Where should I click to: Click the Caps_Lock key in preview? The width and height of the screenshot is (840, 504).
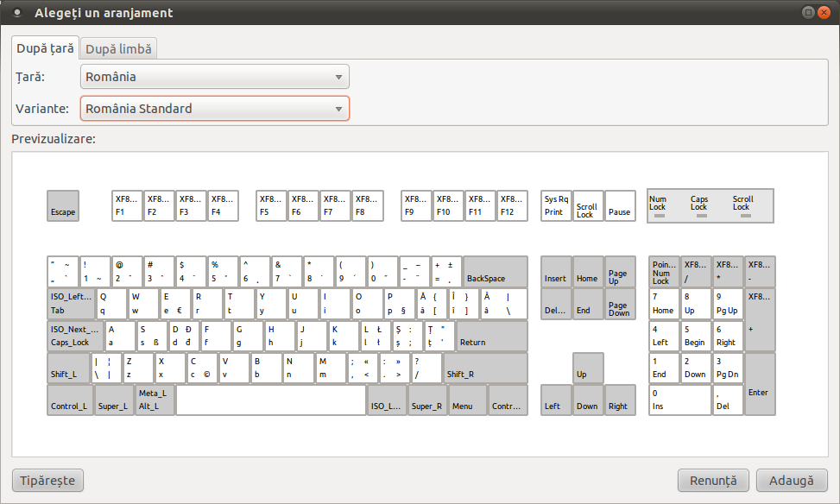(x=75, y=336)
